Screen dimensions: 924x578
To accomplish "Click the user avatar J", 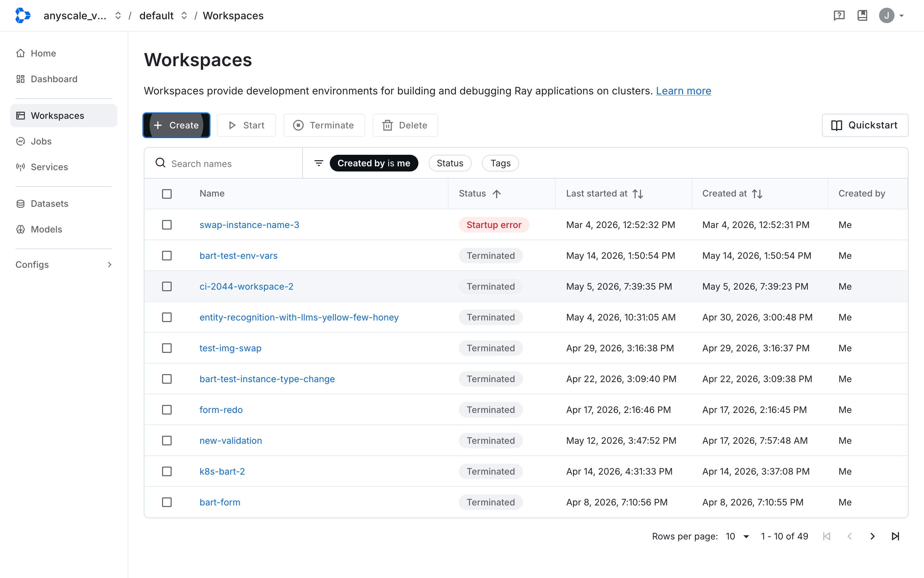I will (886, 15).
